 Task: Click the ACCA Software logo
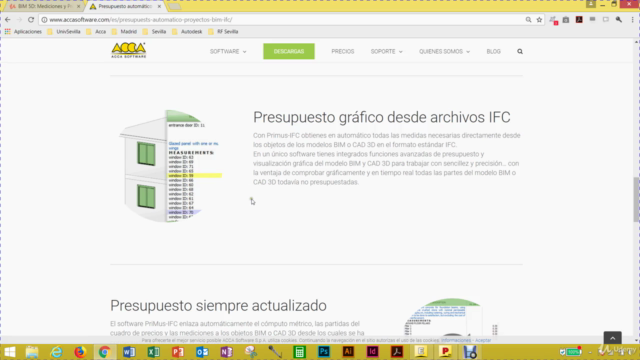pos(129,51)
